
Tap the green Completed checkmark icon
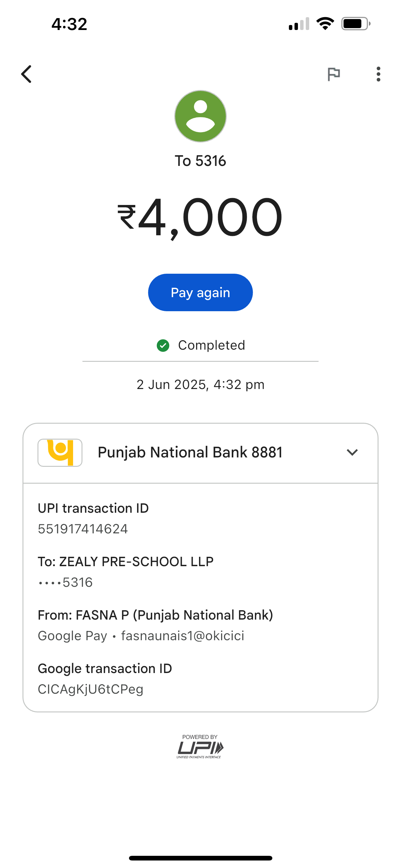pos(163,345)
